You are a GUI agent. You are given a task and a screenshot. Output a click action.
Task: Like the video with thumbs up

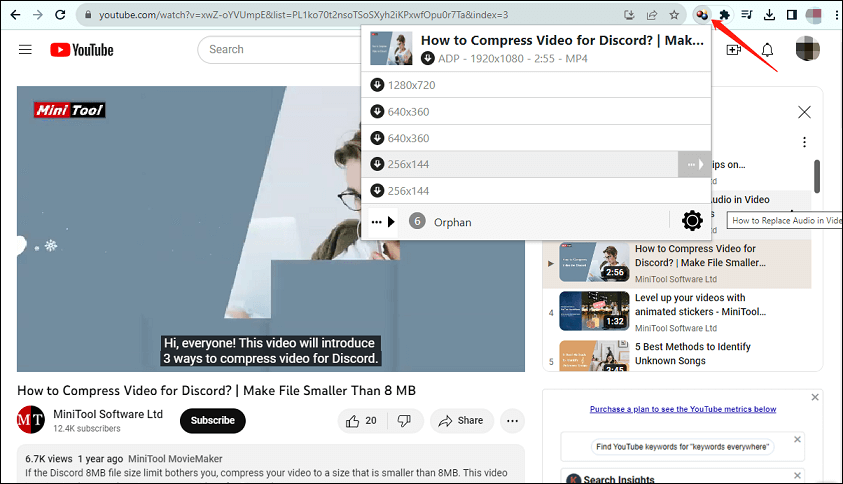(361, 421)
